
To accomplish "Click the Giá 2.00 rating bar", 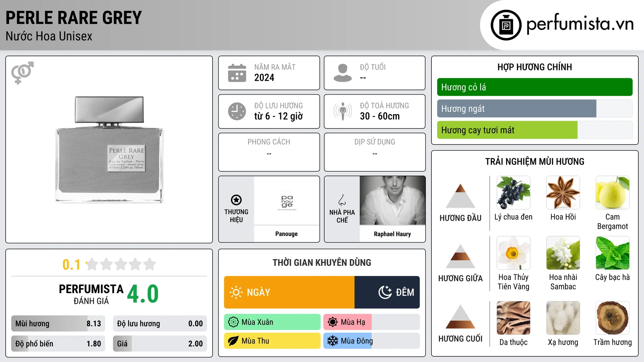I will pyautogui.click(x=160, y=343).
